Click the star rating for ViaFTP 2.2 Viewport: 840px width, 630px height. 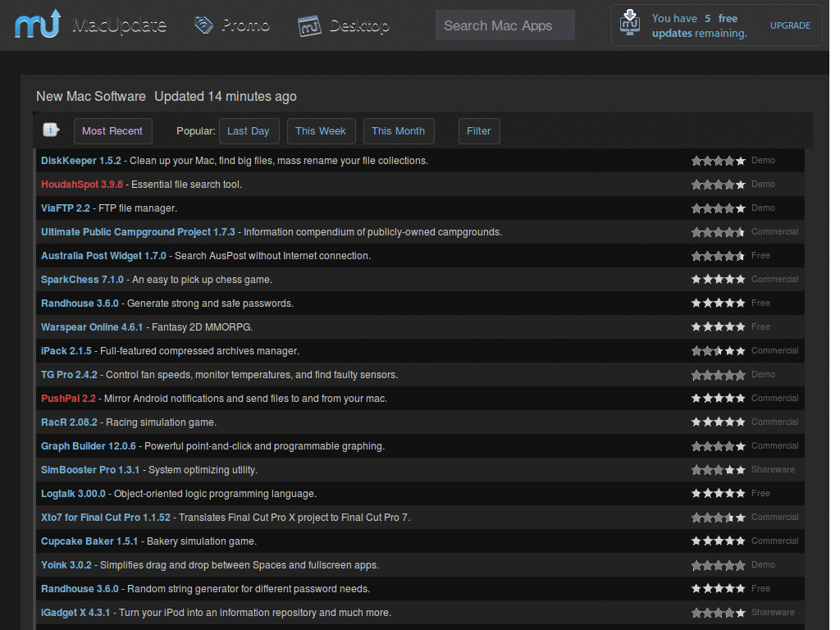coord(718,208)
